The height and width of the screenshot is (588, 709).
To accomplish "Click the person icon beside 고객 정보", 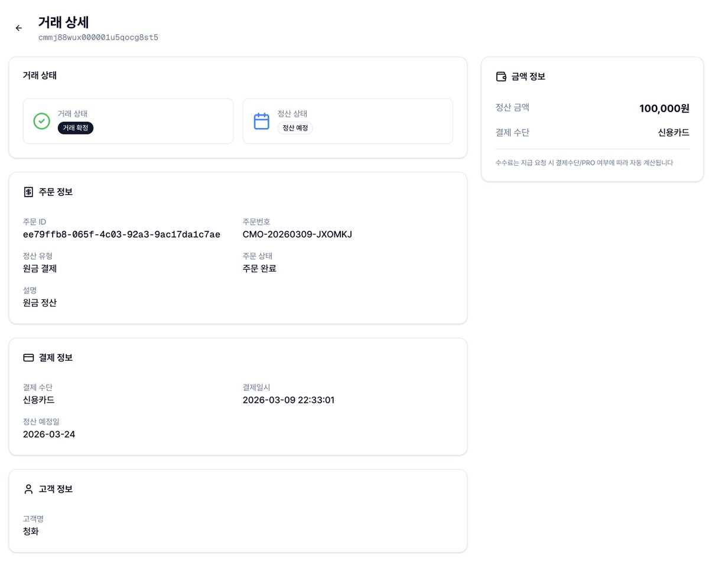I will (x=28, y=489).
